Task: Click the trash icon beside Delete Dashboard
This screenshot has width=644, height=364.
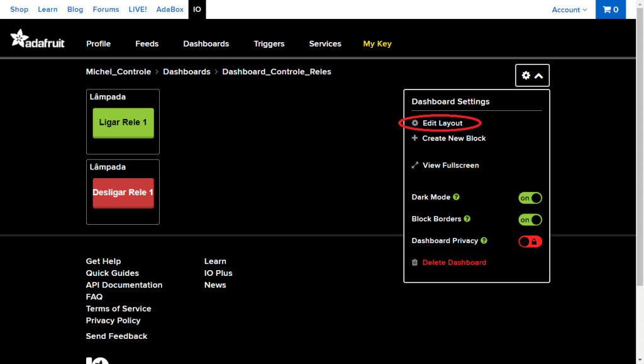Action: coord(415,263)
